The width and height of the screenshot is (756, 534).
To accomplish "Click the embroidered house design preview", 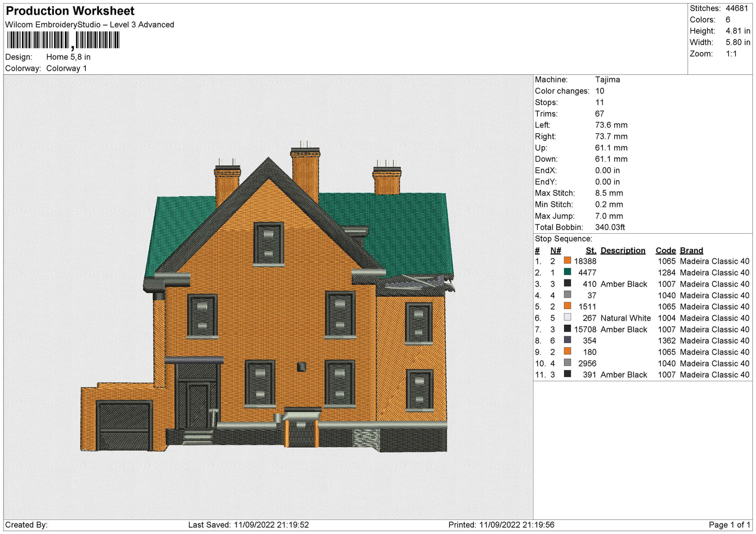I will point(268,297).
